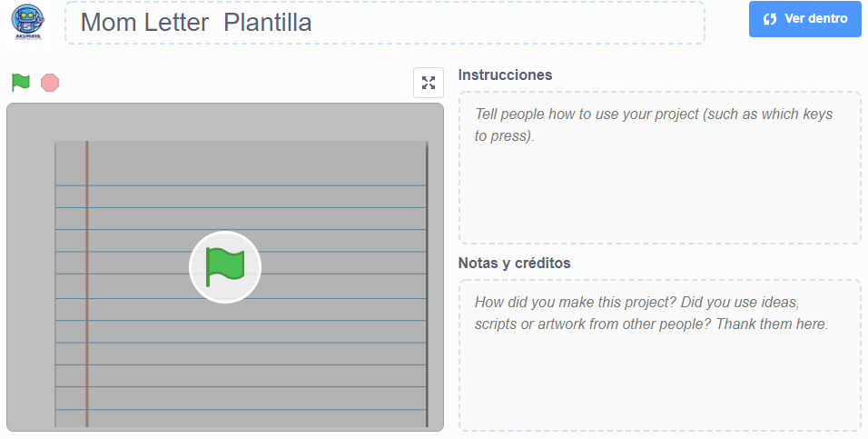Click the 'Tell people how to use' placeholder
Viewport: 868px width, 439px height.
[x=653, y=125]
